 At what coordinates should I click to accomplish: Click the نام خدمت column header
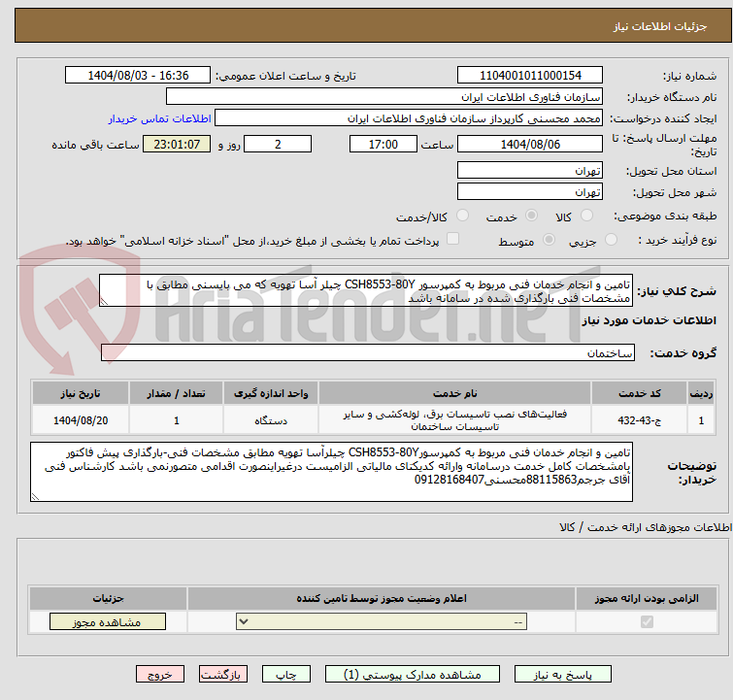tap(455, 393)
